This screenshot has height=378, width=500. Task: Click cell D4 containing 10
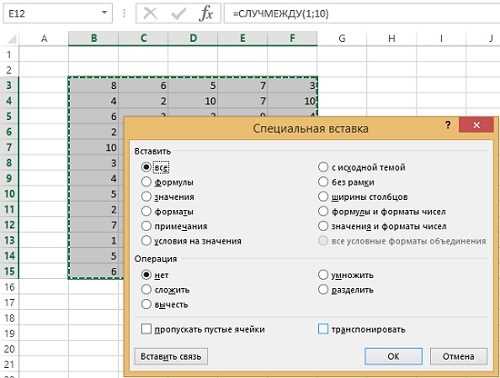(x=193, y=101)
